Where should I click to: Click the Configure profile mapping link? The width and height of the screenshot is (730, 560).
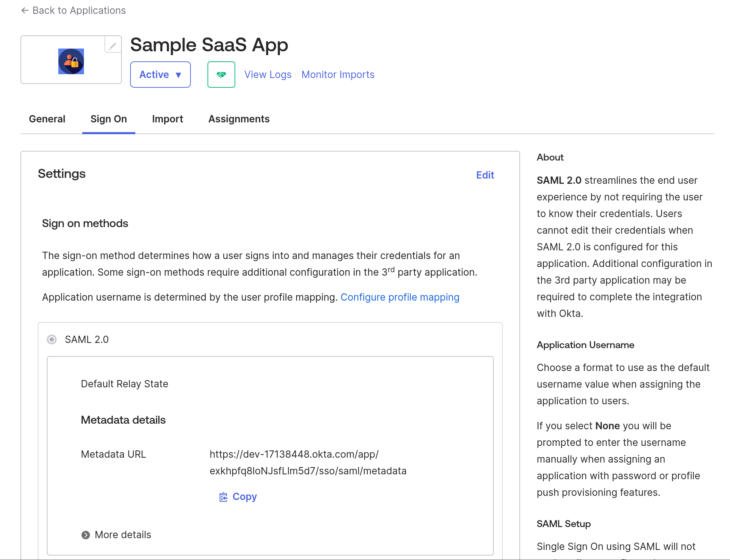point(400,297)
